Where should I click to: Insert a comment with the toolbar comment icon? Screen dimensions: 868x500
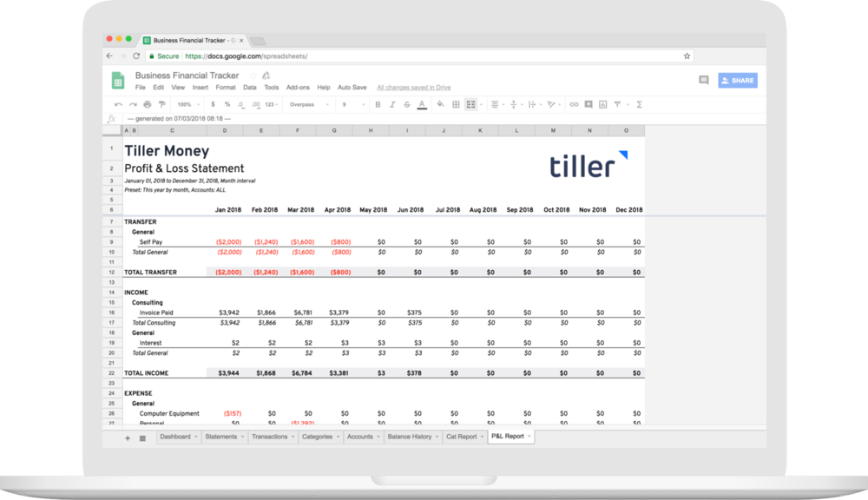[589, 104]
